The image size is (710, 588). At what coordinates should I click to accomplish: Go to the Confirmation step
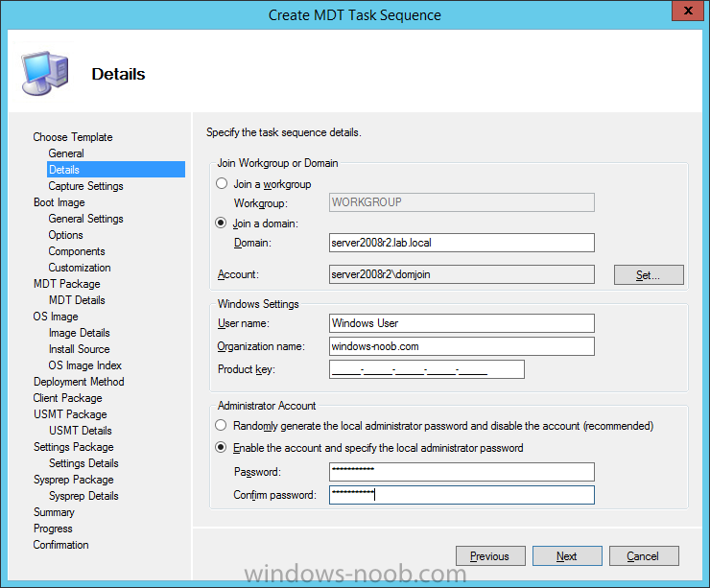click(60, 545)
